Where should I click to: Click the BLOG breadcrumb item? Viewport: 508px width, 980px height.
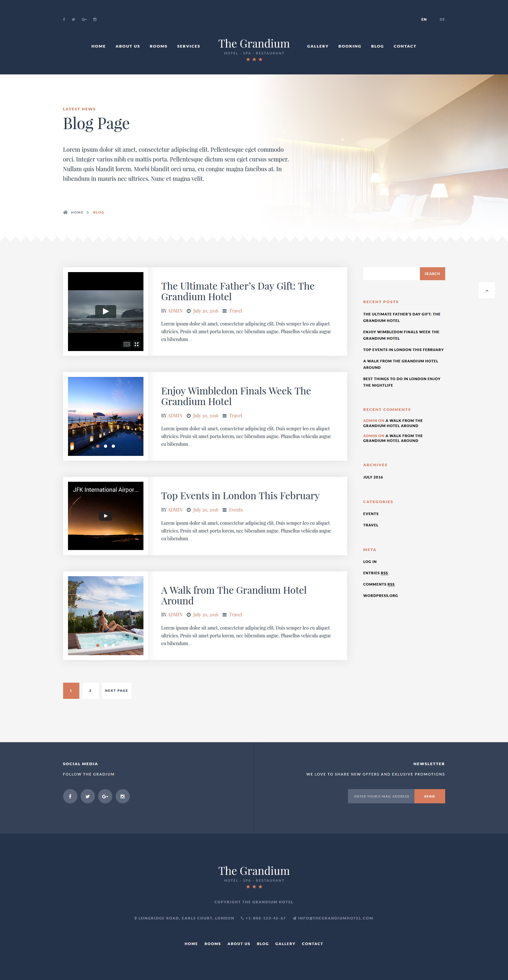(99, 212)
